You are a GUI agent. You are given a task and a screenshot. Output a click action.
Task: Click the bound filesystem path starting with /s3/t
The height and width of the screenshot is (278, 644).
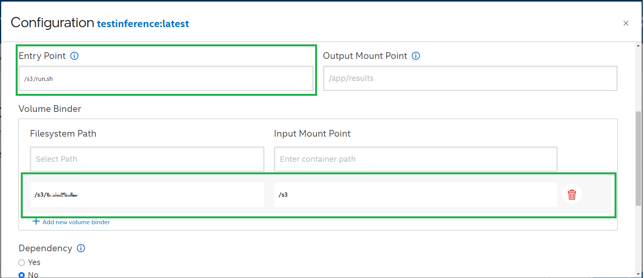(x=147, y=194)
